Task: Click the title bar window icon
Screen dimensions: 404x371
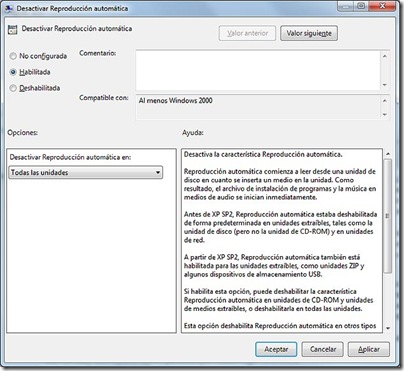Action: pyautogui.click(x=9, y=8)
